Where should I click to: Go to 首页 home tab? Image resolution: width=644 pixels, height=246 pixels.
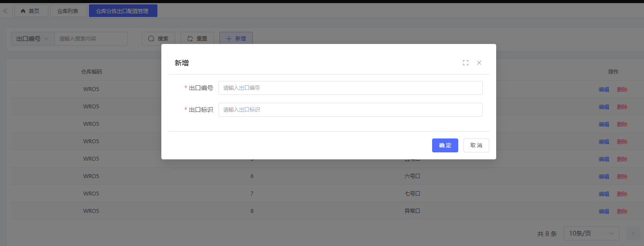click(x=31, y=11)
